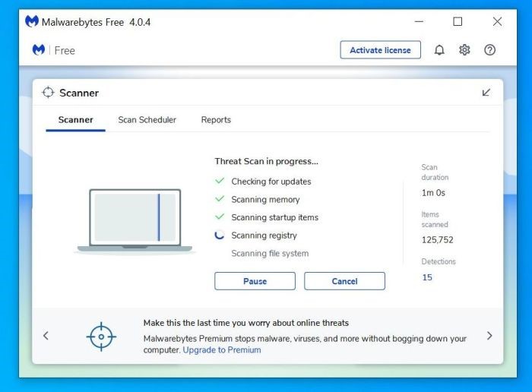Switch to the Scanner tab
Screen dimensions: 532x392
76,120
